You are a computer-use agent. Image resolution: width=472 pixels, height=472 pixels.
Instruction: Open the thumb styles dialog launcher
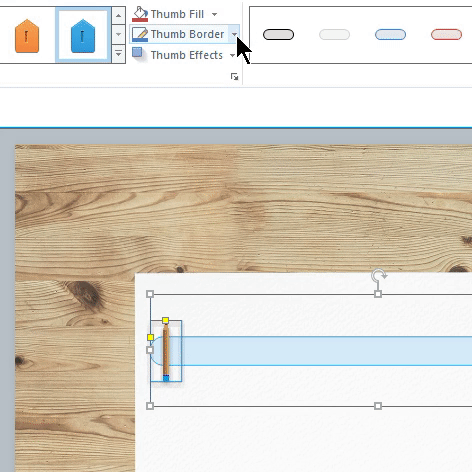click(x=235, y=77)
